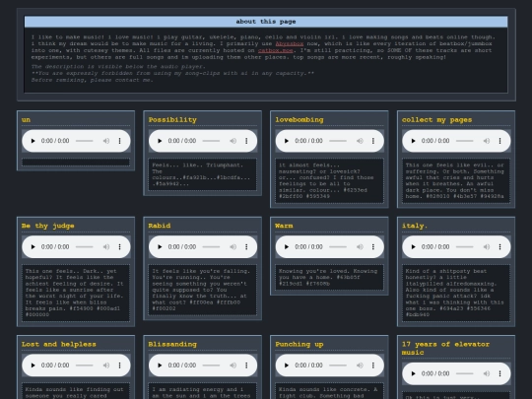Viewport: 532px width, 399px height.
Task: Start playback of "collect my pages"
Action: (x=413, y=141)
